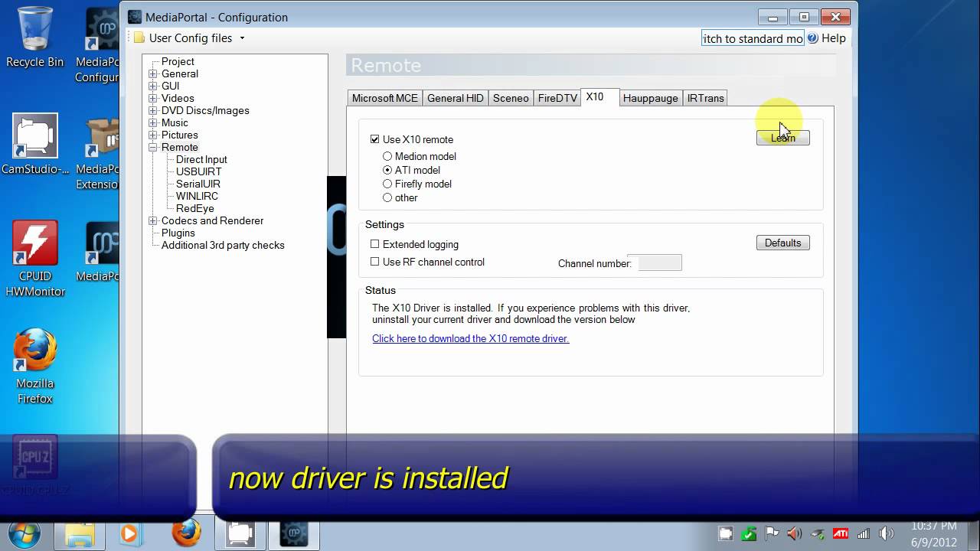
Task: Click the User Config files folder icon
Action: (139, 38)
